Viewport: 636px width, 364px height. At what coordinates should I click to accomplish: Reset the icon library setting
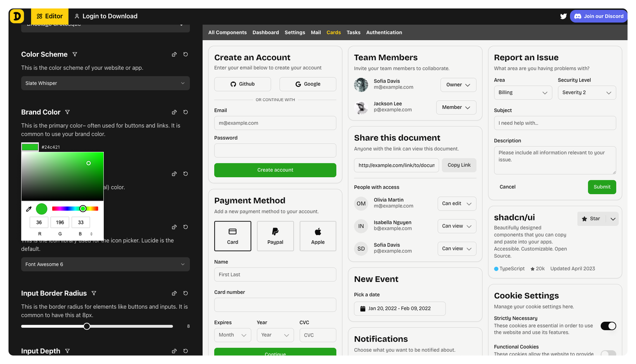coord(185,227)
